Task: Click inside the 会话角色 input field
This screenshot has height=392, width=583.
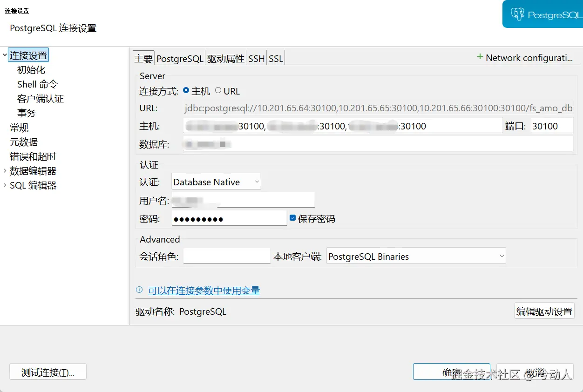Action: coord(226,256)
